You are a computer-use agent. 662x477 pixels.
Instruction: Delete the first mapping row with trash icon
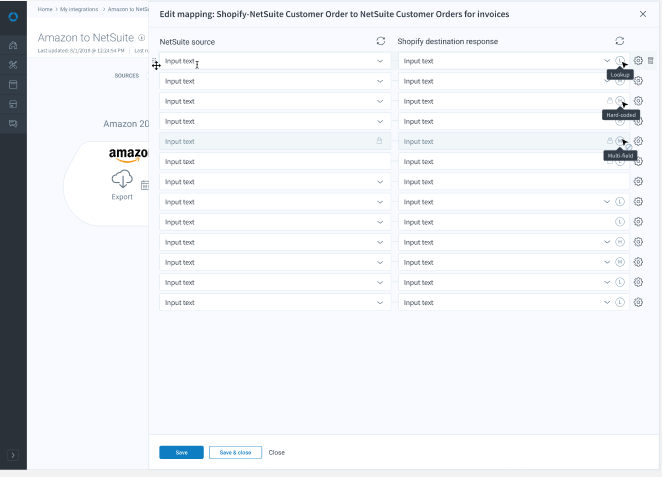tap(650, 61)
